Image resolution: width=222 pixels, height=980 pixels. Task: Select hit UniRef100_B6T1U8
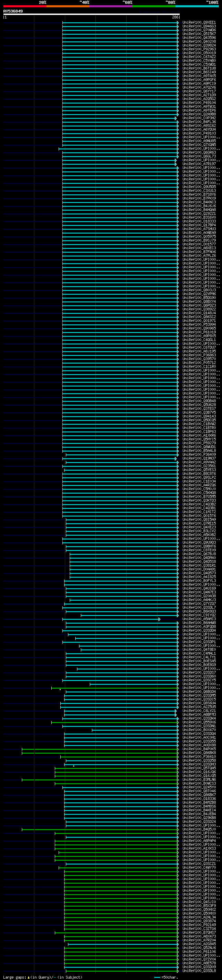pyautogui.click(x=199, y=68)
